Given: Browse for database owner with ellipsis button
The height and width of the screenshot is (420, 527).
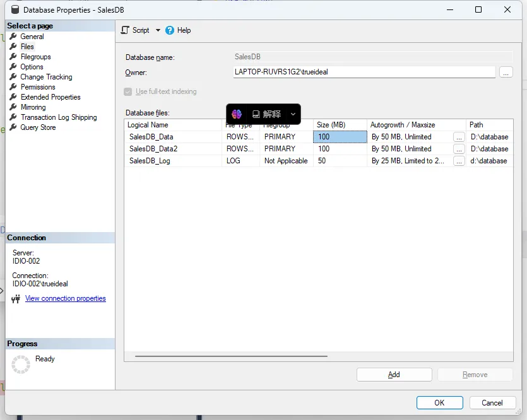Looking at the screenshot, I should [x=506, y=73].
